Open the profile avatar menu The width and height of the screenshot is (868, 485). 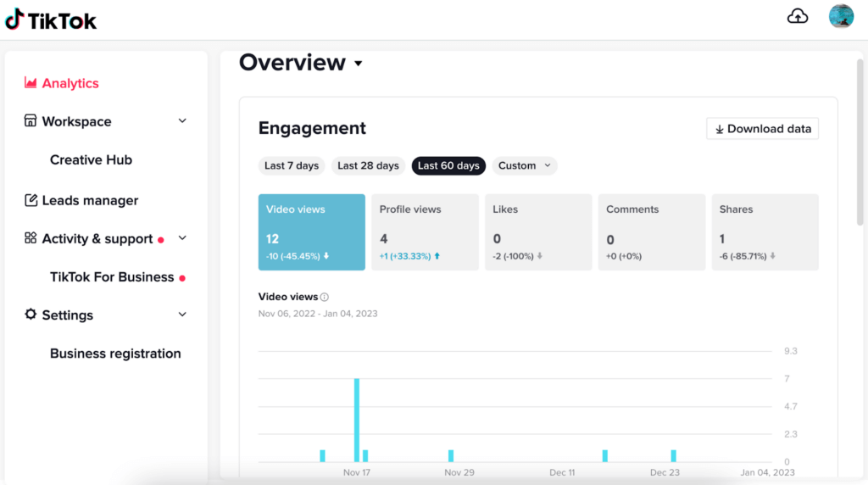tap(841, 16)
